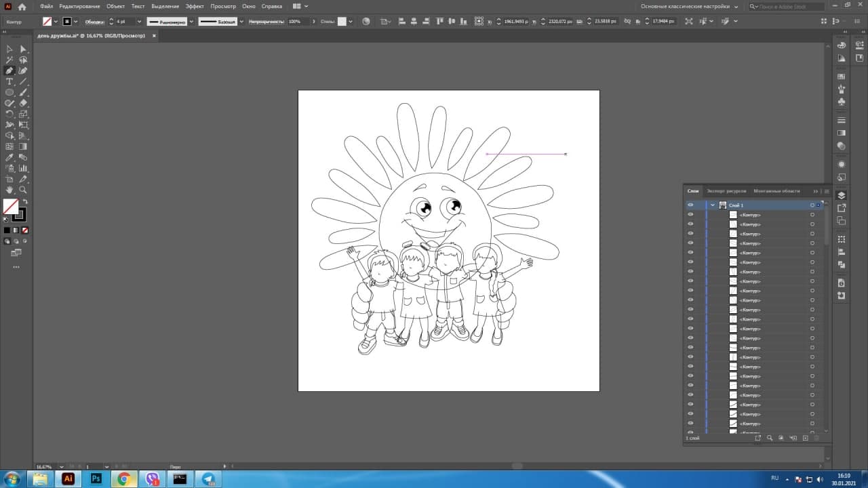Image resolution: width=868 pixels, height=488 pixels.
Task: Click the Home icon in the menu bar
Action: pyautogui.click(x=22, y=6)
